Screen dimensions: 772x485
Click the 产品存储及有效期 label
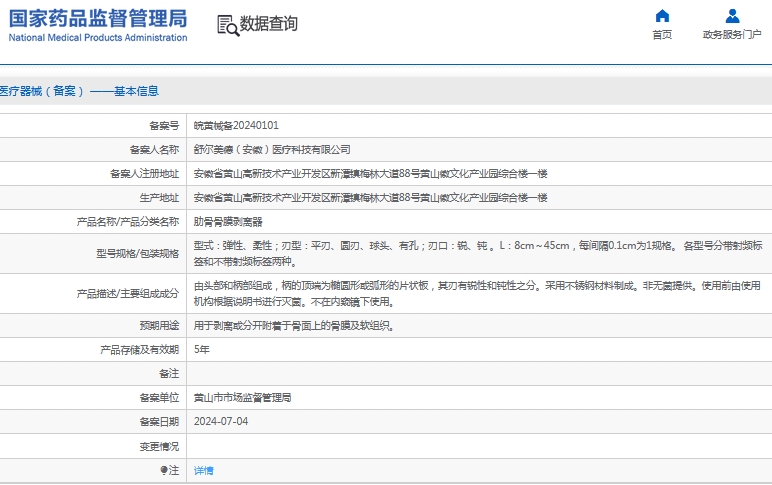tap(139, 350)
